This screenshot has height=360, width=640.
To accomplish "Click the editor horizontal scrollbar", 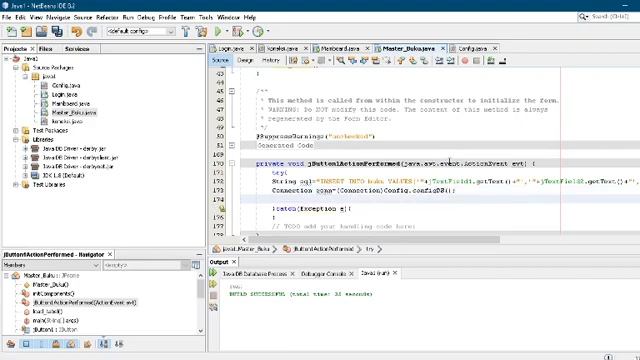I will pyautogui.click(x=373, y=239).
